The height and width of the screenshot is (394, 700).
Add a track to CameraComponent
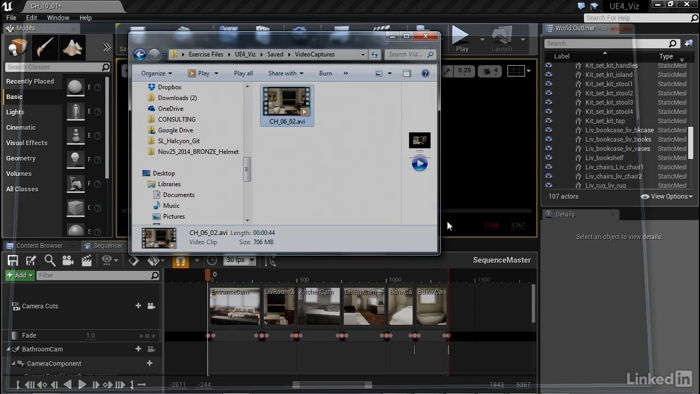tap(150, 363)
